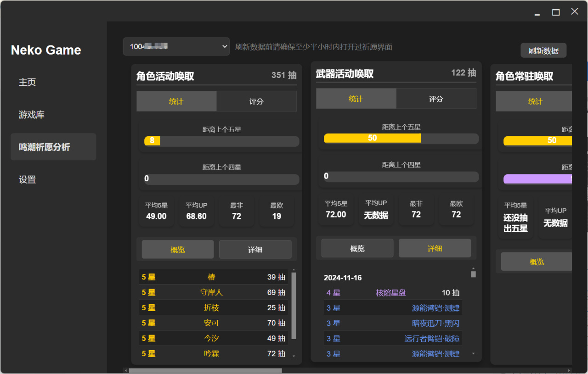
Task: Switch to 评分 tab in 武器活动唤取
Action: point(436,99)
